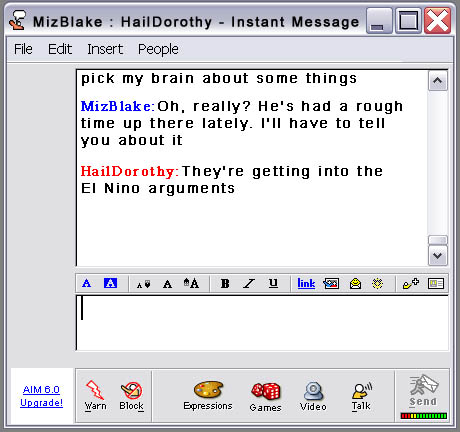Toggle underline formatting
Screen dimensions: 460x432
(273, 283)
